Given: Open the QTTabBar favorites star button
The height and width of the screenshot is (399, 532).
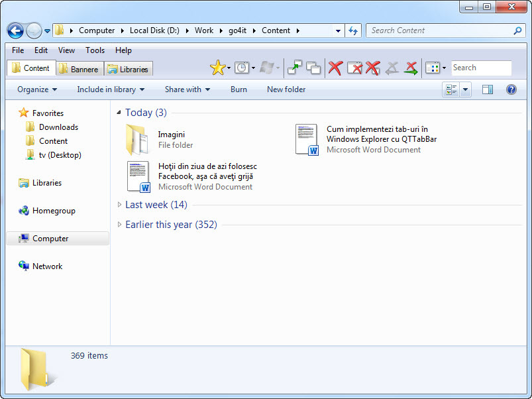Looking at the screenshot, I should pos(217,68).
